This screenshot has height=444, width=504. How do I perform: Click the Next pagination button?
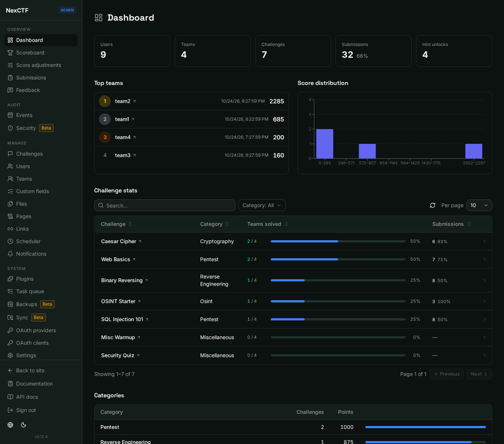(479, 374)
